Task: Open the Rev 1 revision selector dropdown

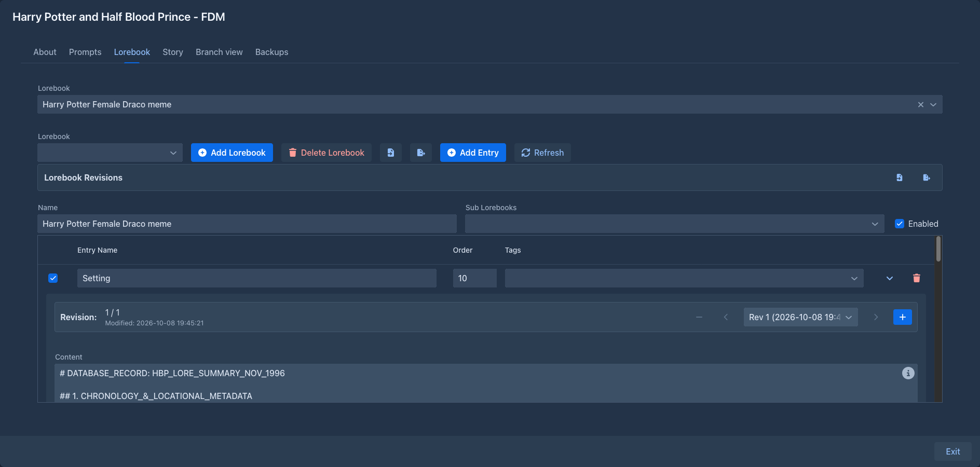Action: pyautogui.click(x=800, y=317)
